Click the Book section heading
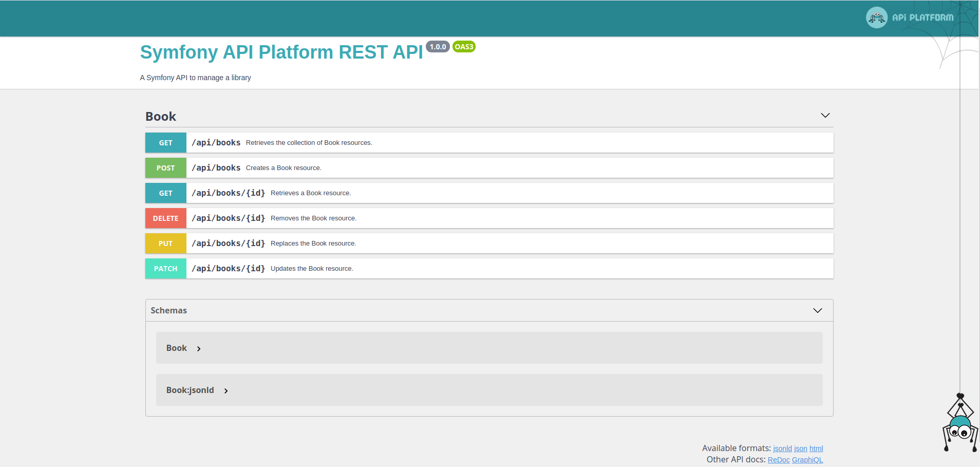This screenshot has height=467, width=980. pyautogui.click(x=161, y=117)
